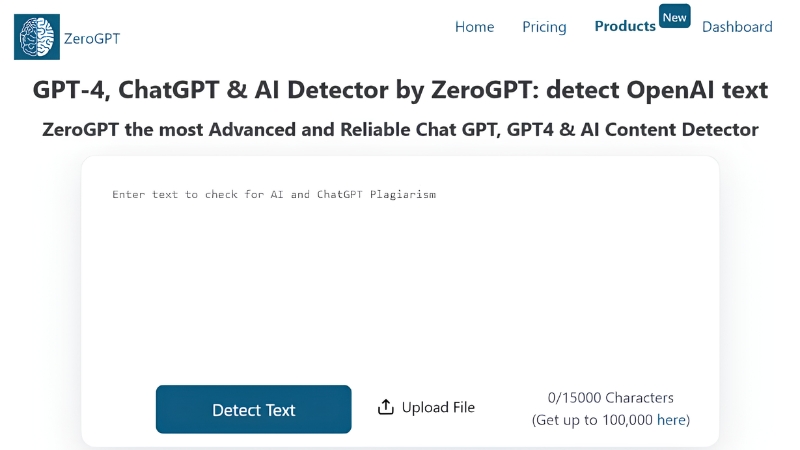
Task: Go to the Pricing page
Action: [x=544, y=27]
